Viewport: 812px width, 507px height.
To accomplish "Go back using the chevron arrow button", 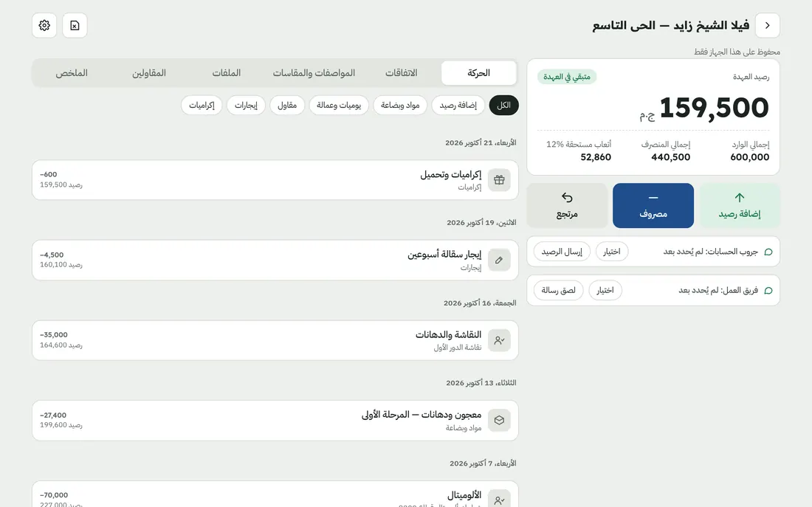I will tap(768, 25).
